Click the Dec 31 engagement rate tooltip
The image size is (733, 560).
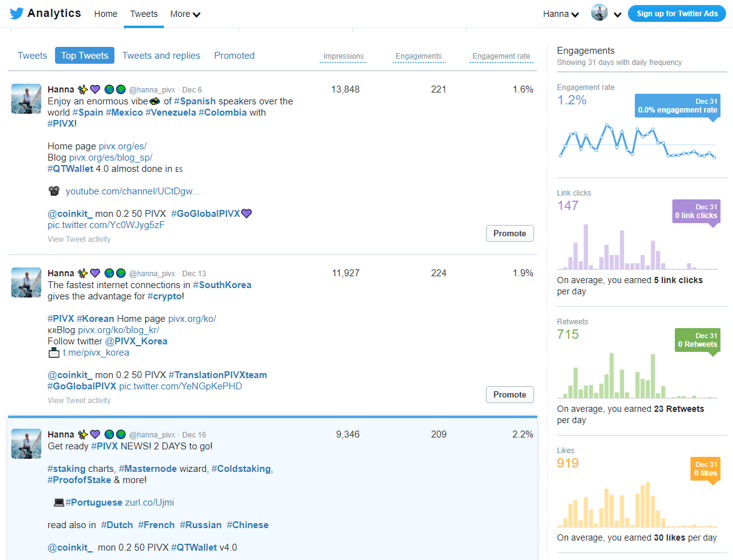click(677, 106)
